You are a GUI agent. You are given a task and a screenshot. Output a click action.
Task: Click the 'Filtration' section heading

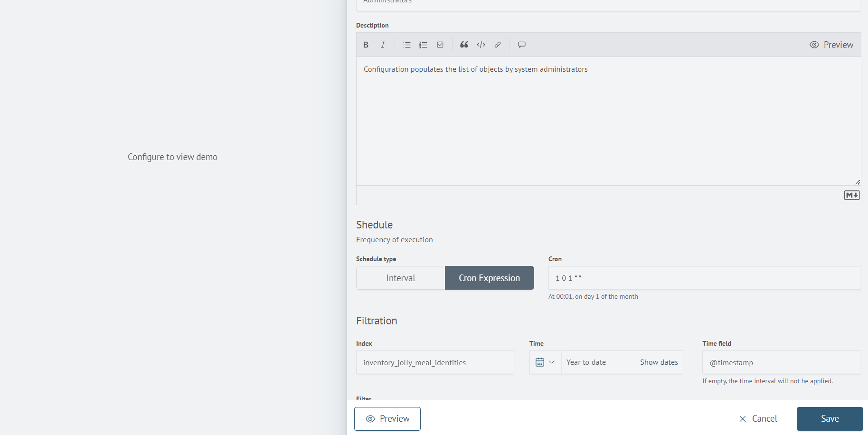(377, 321)
